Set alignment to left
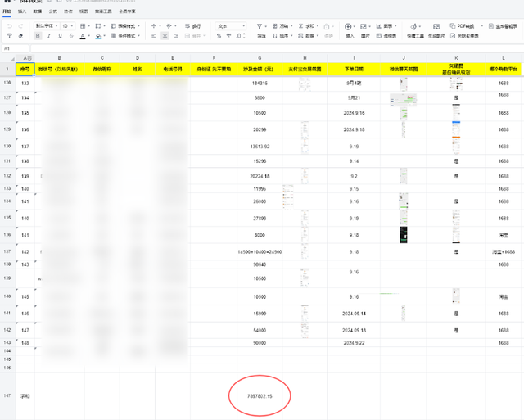 [x=154, y=36]
